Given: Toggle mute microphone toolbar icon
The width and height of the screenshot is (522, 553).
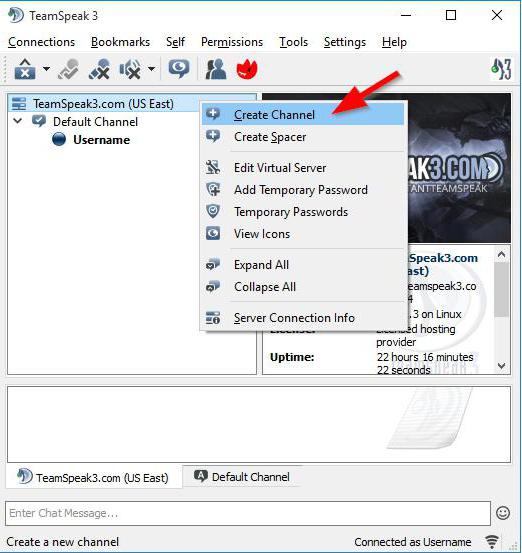Looking at the screenshot, I should click(99, 69).
